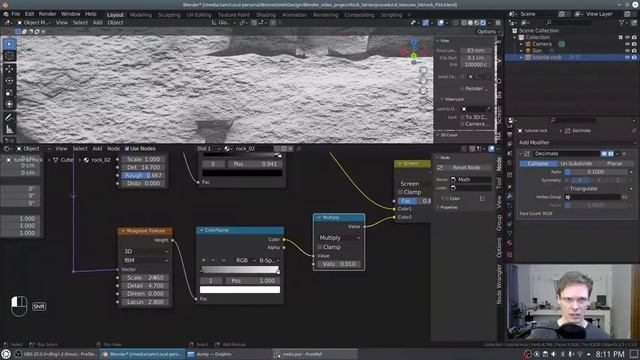Open the KDE application launcher

coord(6,354)
